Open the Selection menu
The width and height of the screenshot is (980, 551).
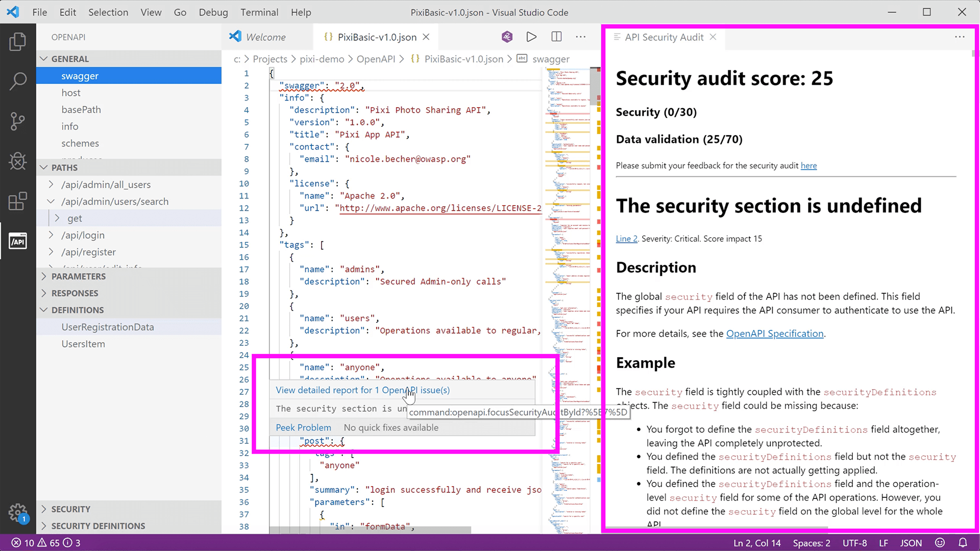[x=108, y=12]
